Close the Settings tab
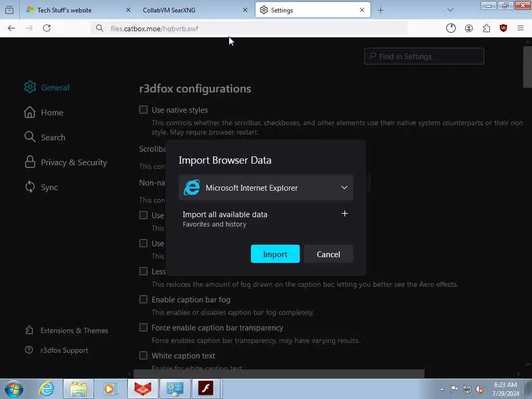Image resolution: width=532 pixels, height=399 pixels. pos(362,10)
